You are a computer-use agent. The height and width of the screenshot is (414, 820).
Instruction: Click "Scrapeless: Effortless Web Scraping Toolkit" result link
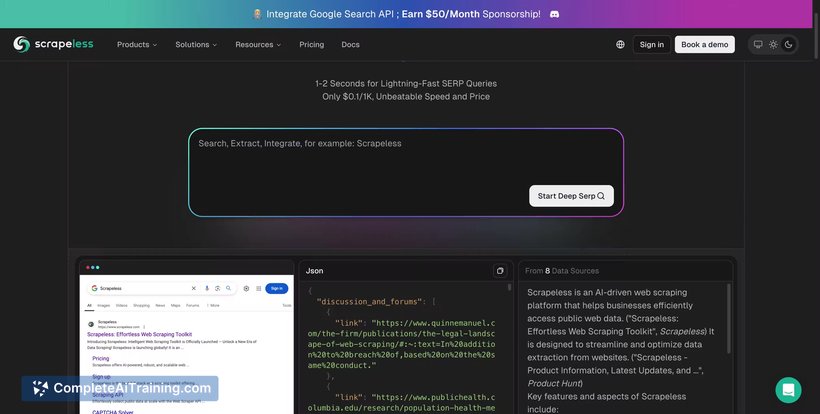140,334
